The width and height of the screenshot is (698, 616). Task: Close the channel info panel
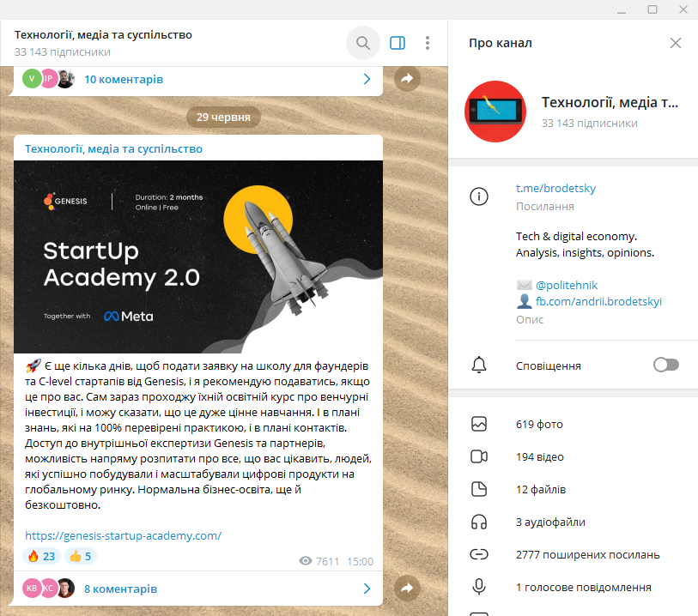676,43
